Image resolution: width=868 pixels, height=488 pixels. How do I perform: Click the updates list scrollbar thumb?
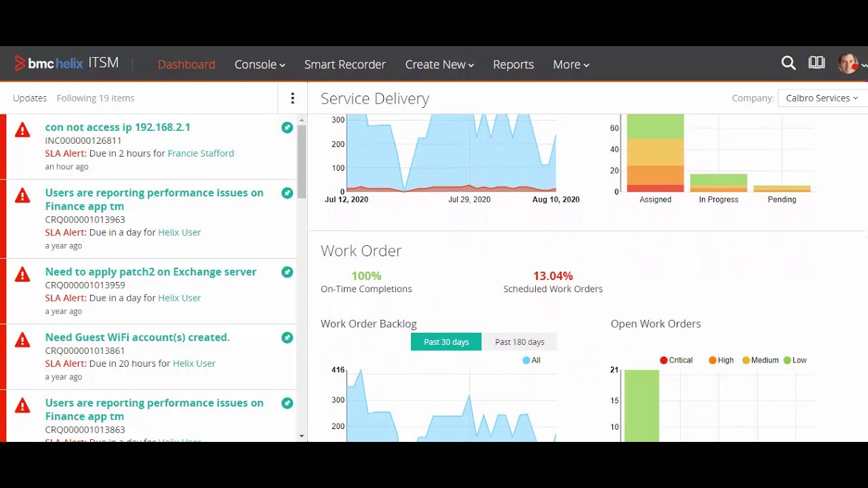pyautogui.click(x=302, y=161)
